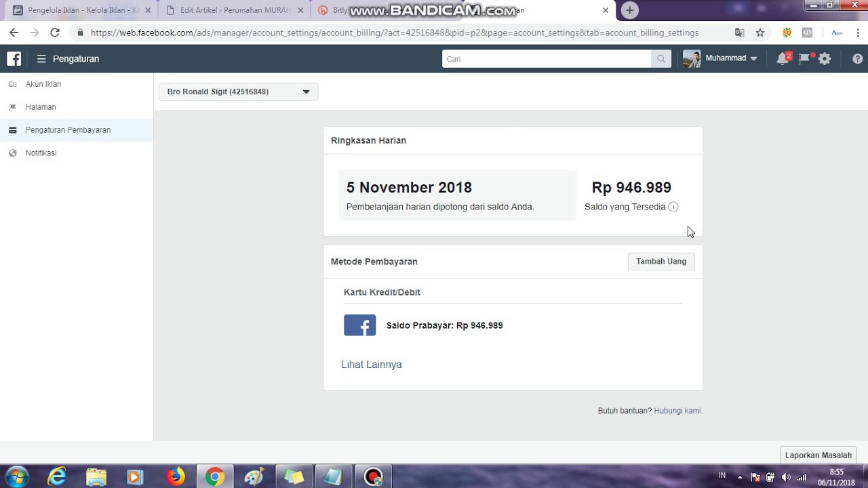Go back in browser history
Screen dimensions: 868x488
[x=14, y=33]
